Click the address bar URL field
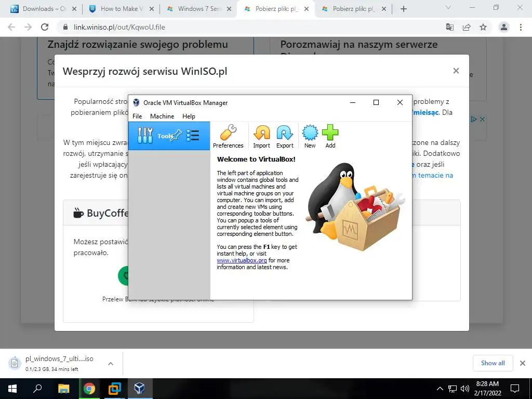This screenshot has height=399, width=532. pos(250,27)
